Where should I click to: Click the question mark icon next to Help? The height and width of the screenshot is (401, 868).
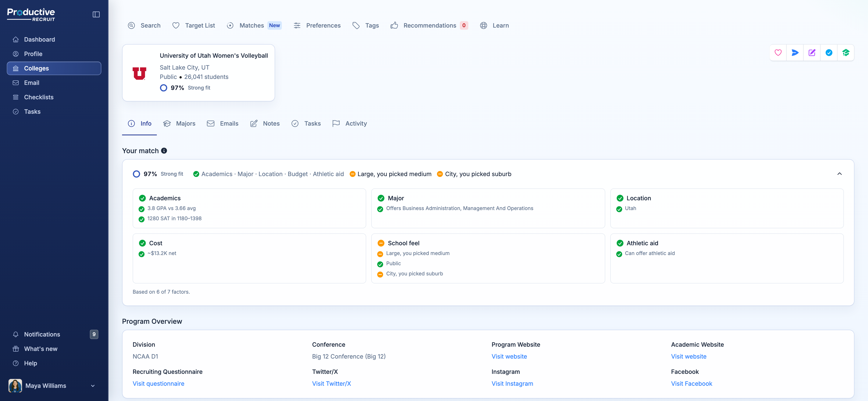click(x=15, y=363)
